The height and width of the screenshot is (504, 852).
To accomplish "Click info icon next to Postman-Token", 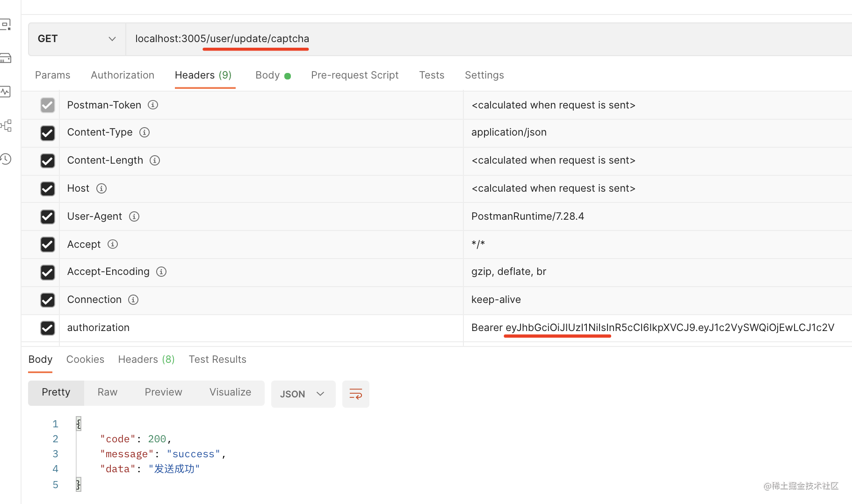I will (x=153, y=105).
